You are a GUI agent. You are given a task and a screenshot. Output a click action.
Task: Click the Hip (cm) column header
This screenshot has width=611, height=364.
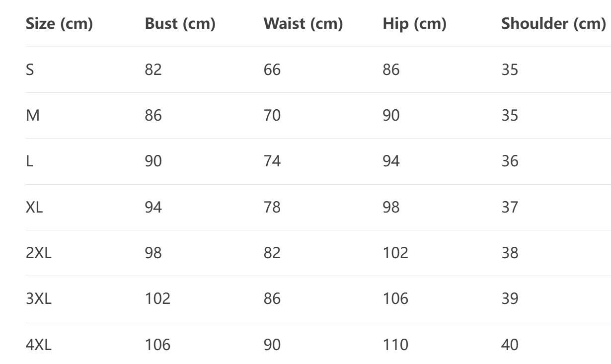414,24
